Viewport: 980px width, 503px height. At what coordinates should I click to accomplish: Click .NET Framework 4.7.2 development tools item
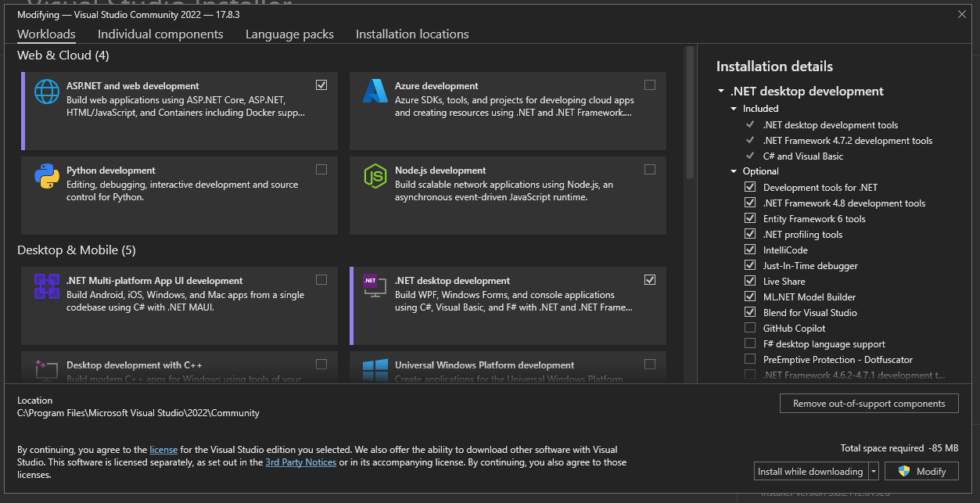point(848,140)
